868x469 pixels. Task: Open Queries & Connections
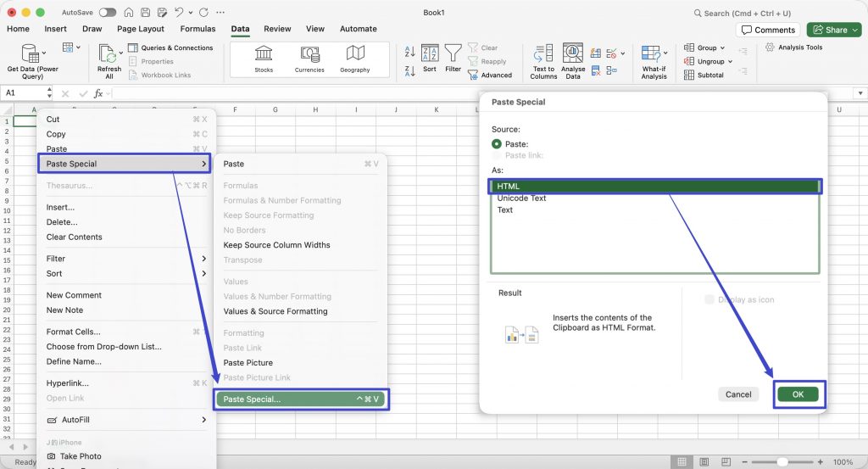click(x=171, y=47)
